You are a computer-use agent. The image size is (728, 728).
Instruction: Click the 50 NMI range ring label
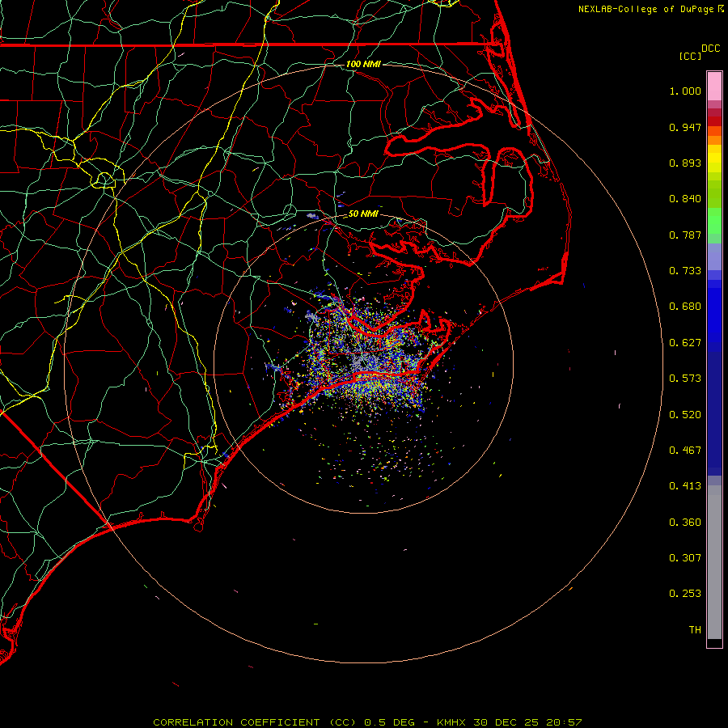(363, 214)
